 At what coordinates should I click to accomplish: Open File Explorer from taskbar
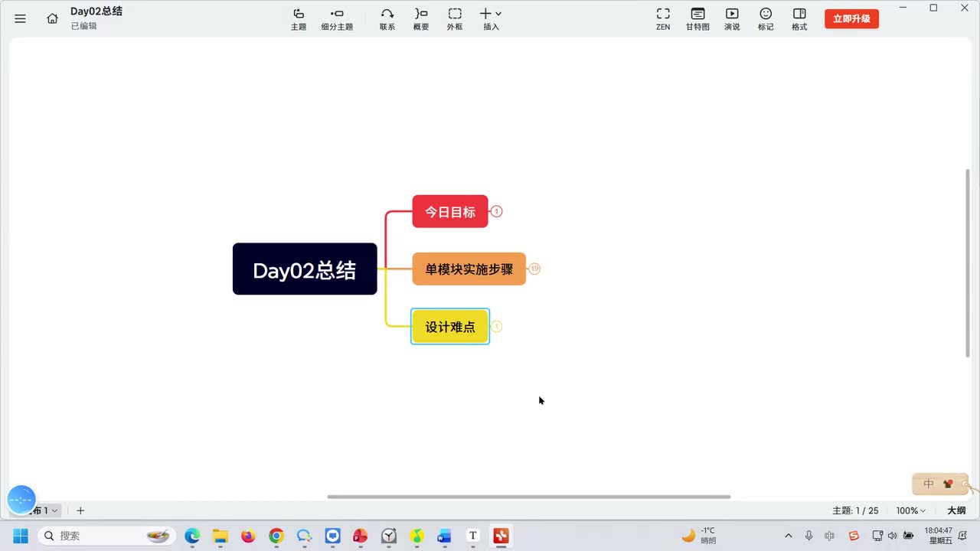(220, 536)
